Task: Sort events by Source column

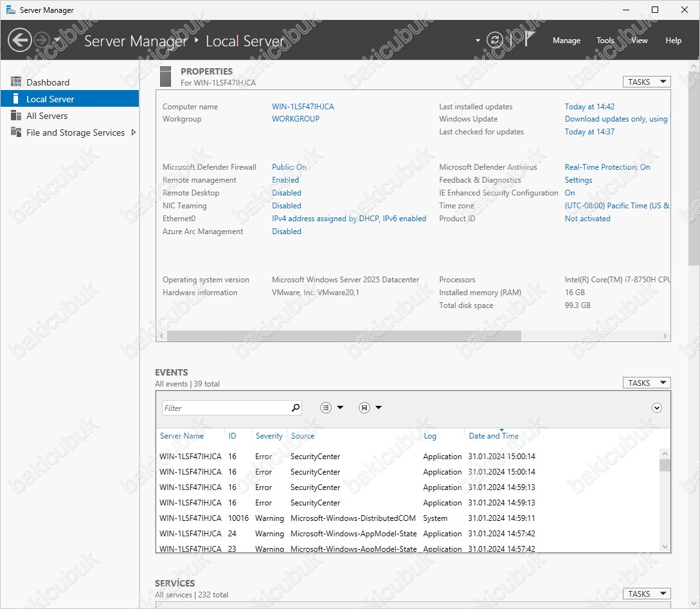Action: (303, 436)
